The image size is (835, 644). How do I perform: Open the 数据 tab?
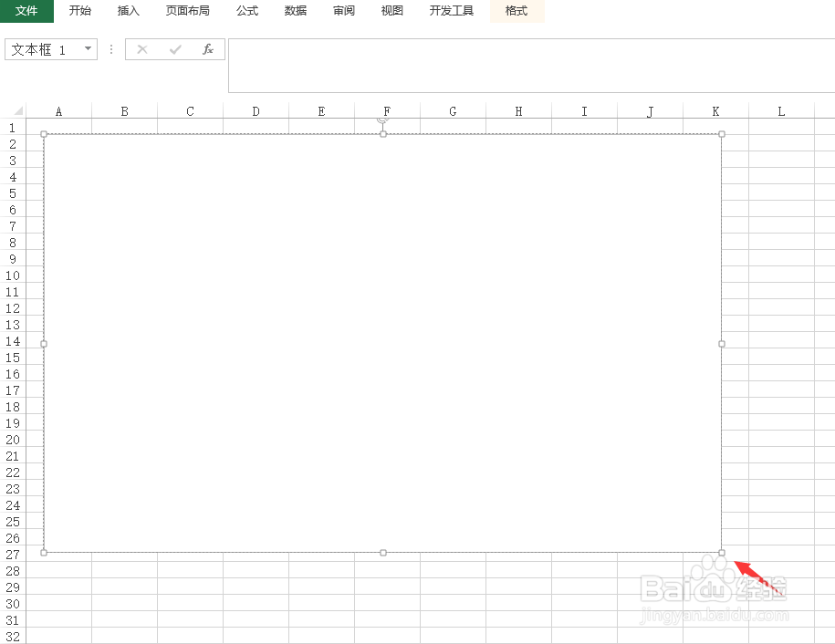[296, 11]
